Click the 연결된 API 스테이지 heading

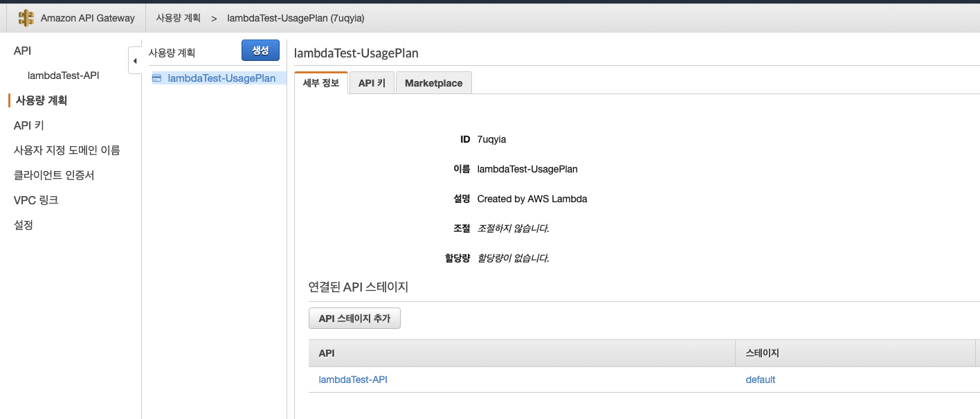pos(359,287)
